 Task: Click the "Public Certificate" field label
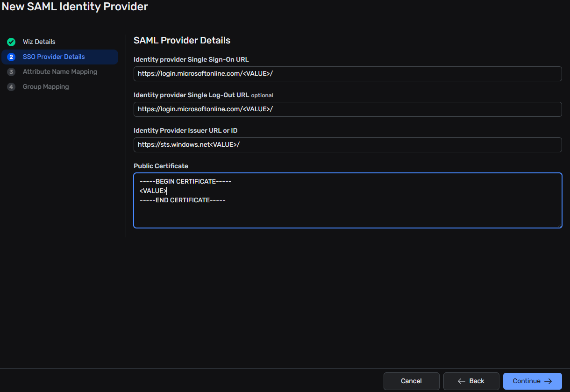161,166
